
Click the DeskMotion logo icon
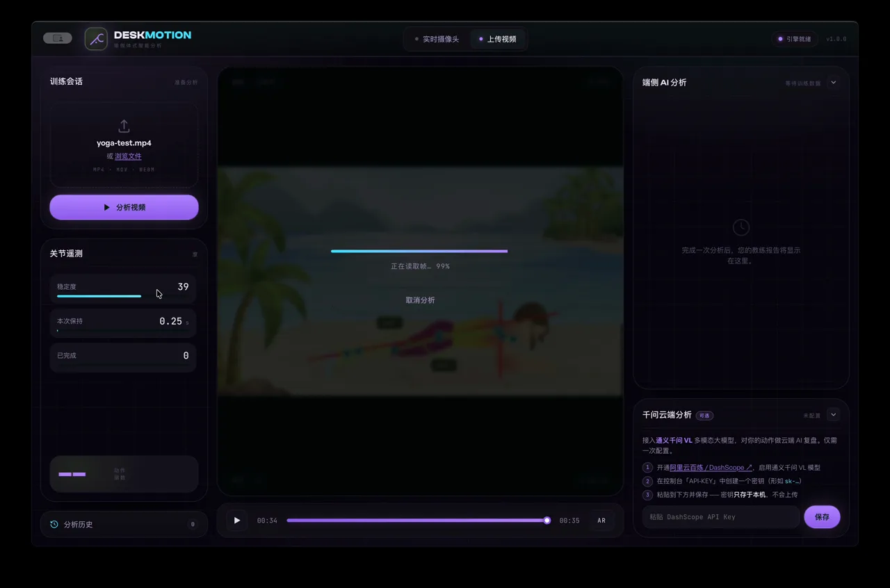[x=96, y=39]
